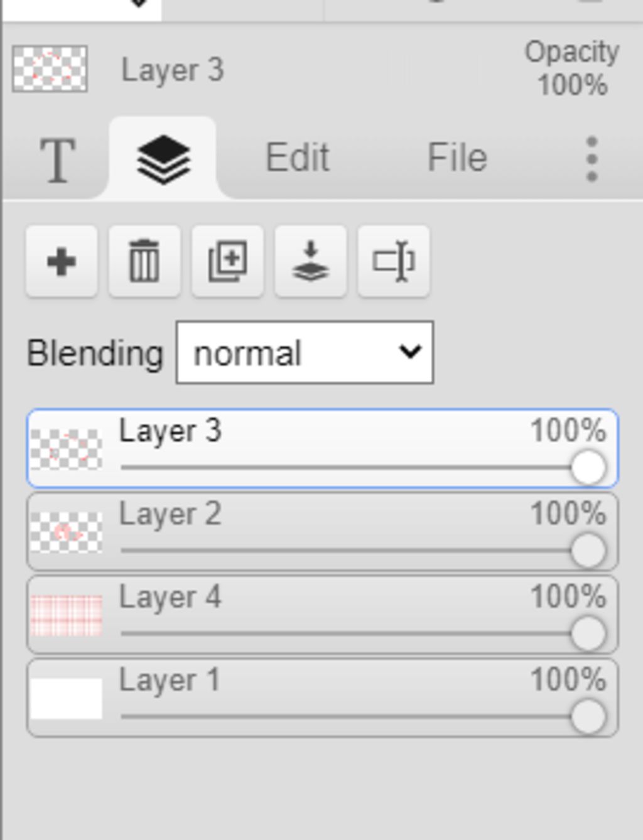Image resolution: width=643 pixels, height=840 pixels.
Task: Select Layer 2 in the layer list
Action: pos(314,516)
